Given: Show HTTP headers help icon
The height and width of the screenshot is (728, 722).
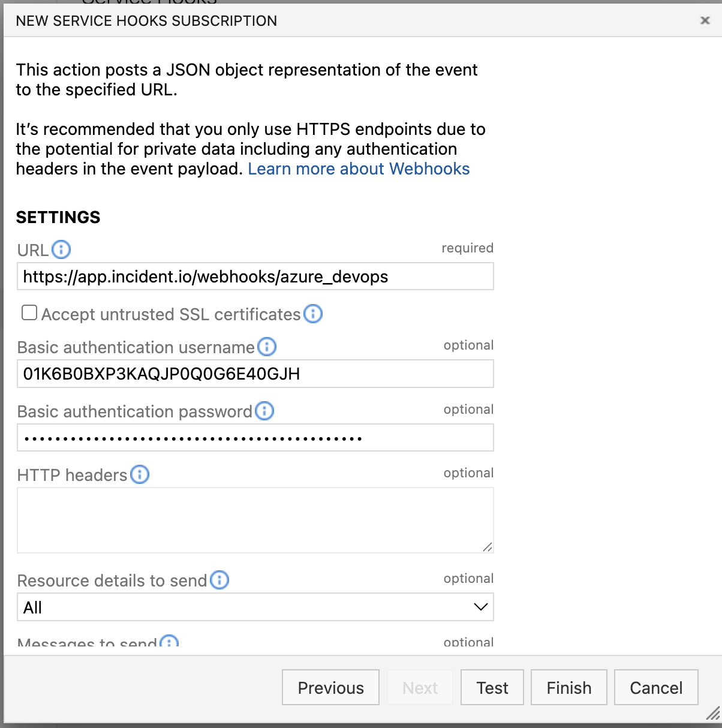Looking at the screenshot, I should pyautogui.click(x=140, y=475).
